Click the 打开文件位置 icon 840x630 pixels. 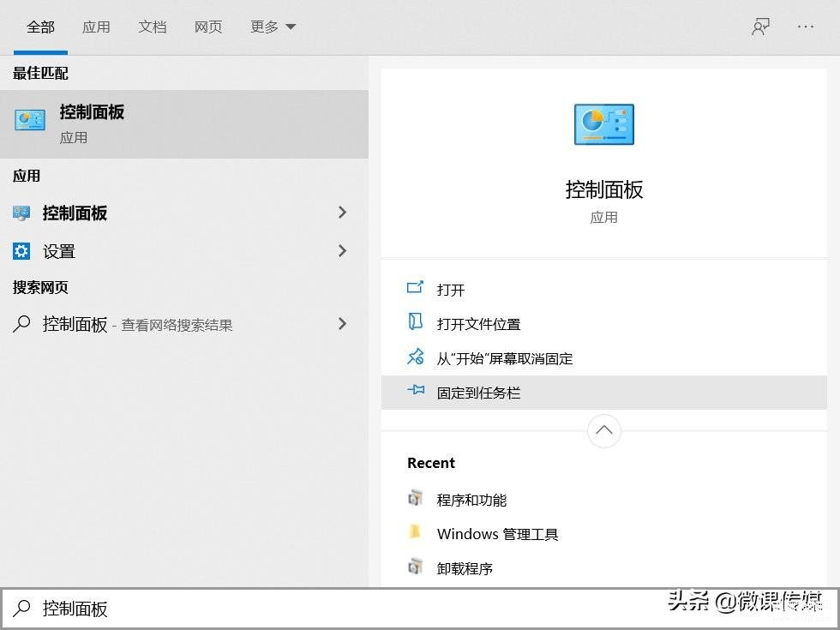pyautogui.click(x=415, y=321)
